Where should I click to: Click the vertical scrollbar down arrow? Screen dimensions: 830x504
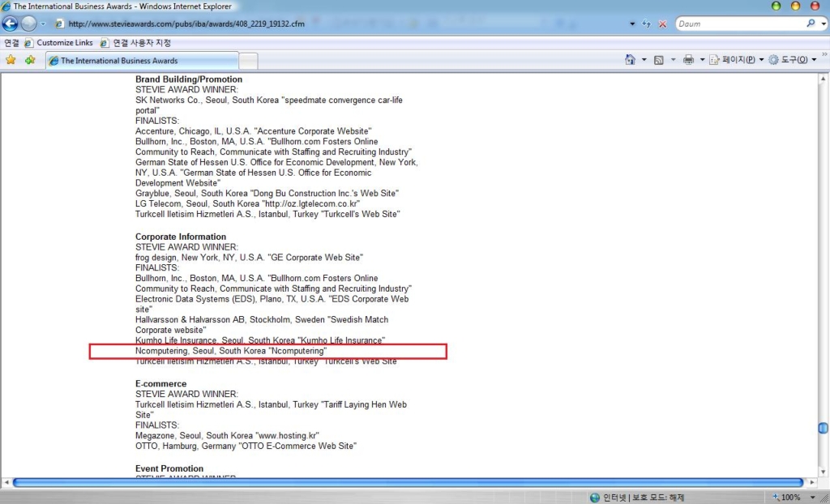(824, 472)
